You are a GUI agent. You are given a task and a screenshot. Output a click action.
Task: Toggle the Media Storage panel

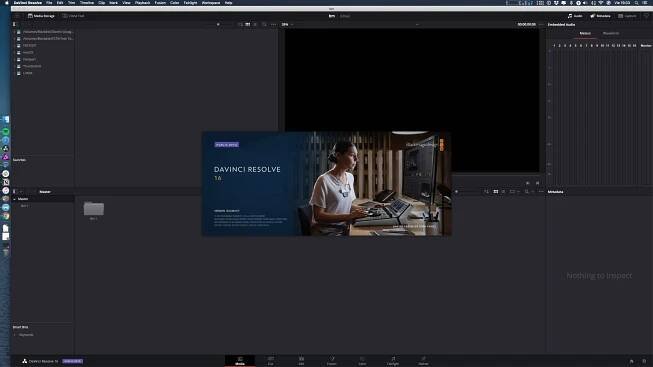41,16
